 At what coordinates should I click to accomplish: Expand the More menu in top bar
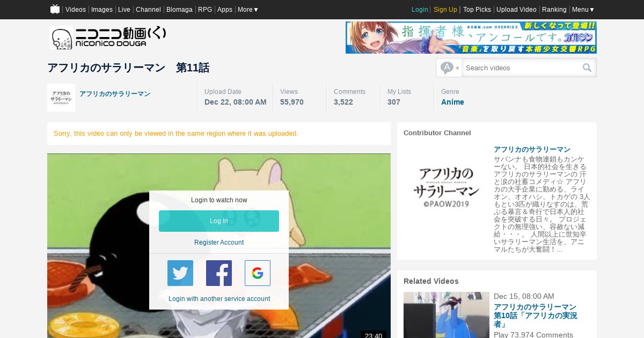[248, 10]
